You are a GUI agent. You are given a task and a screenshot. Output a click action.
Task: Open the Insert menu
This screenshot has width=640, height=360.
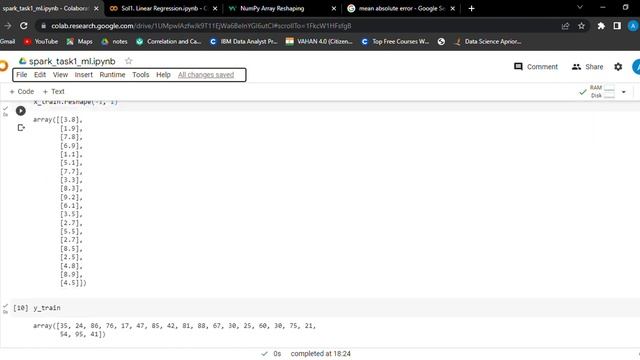click(x=84, y=75)
